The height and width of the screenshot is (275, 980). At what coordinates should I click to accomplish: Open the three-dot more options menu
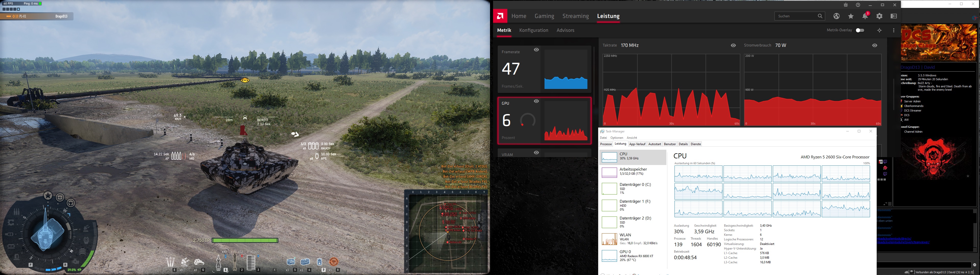tap(894, 30)
